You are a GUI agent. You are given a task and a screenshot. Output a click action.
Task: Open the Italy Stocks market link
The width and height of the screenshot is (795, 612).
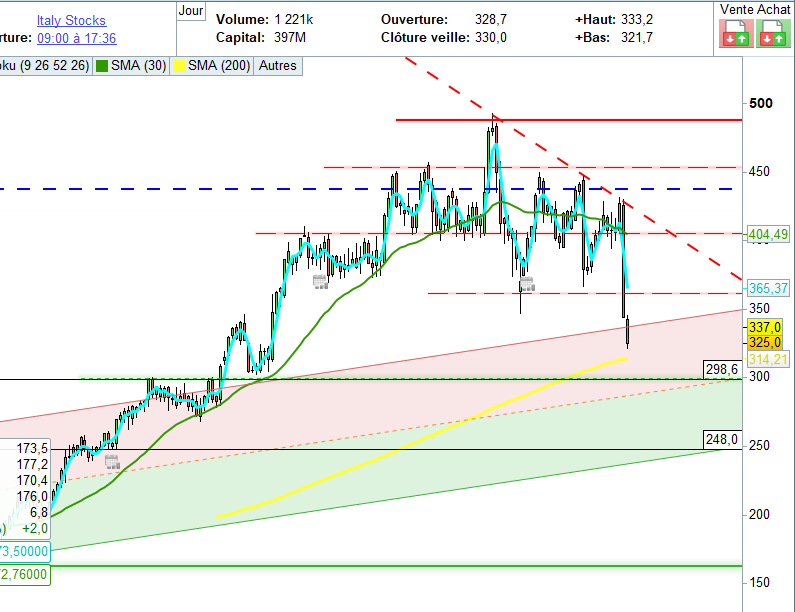(71, 20)
